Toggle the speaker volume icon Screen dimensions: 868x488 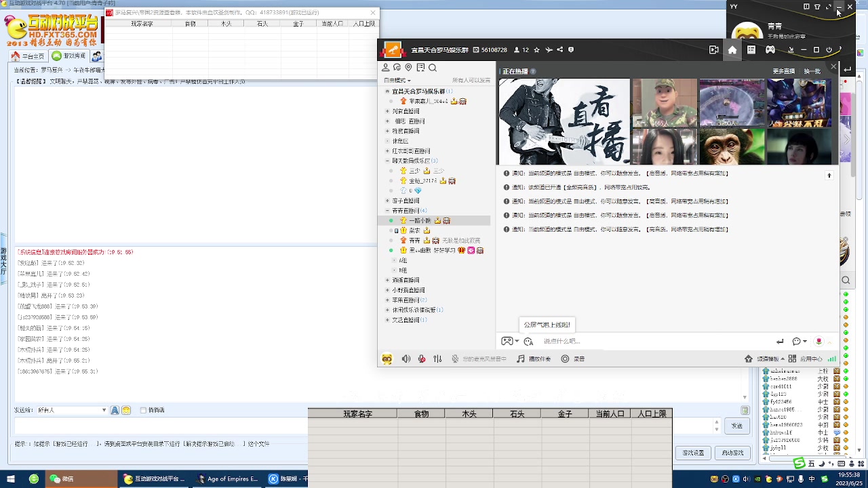406,359
